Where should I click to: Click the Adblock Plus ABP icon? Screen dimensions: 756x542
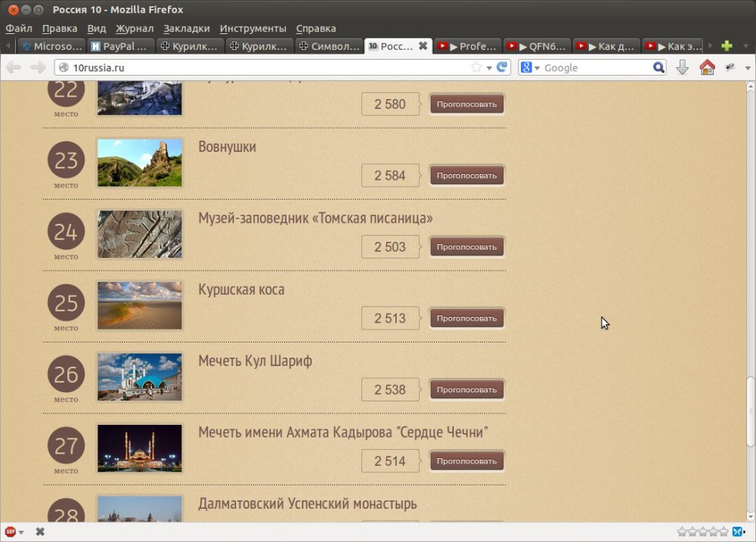click(x=10, y=531)
